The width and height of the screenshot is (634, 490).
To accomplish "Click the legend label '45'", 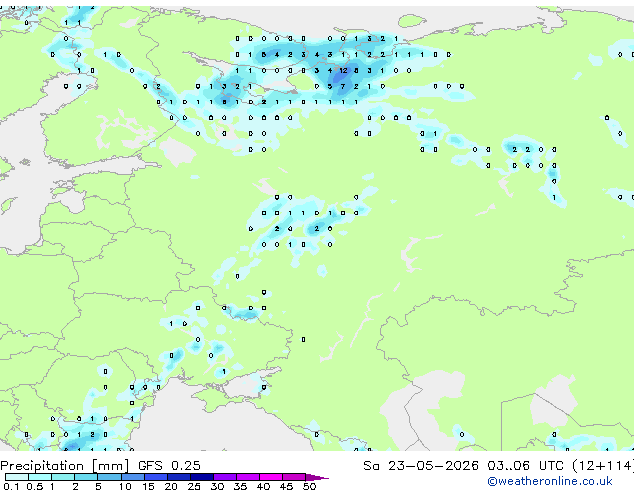I will [x=286, y=486].
